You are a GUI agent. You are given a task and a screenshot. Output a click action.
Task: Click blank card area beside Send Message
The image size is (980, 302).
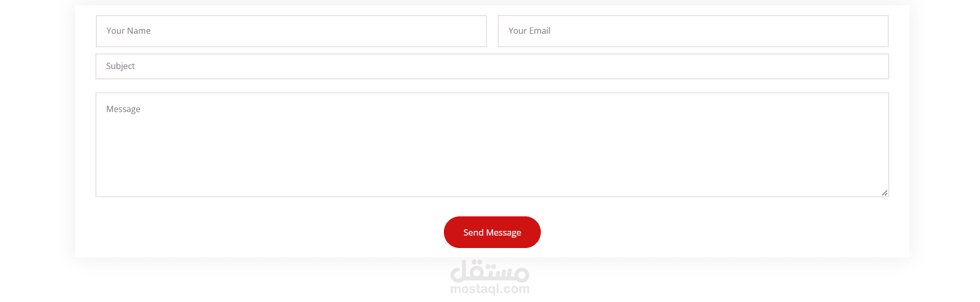click(x=700, y=232)
